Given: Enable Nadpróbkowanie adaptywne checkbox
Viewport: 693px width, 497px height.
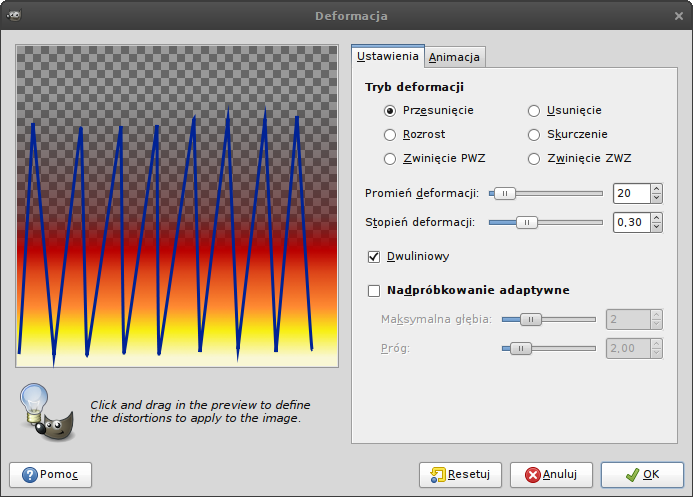Looking at the screenshot, I should coord(375,291).
